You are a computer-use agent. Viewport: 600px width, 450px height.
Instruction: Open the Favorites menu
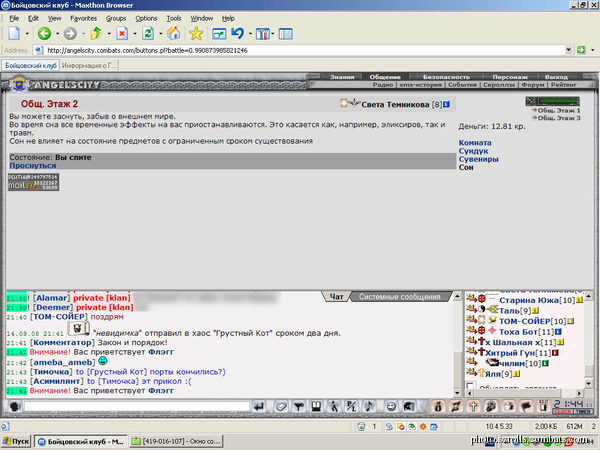click(x=83, y=18)
